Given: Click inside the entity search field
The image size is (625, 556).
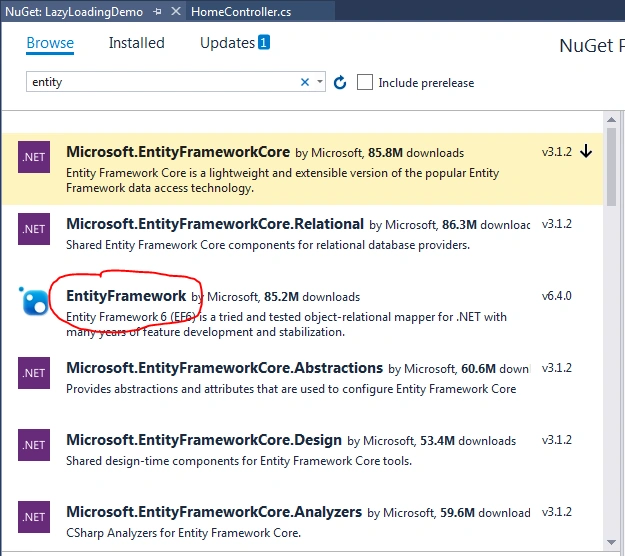Looking at the screenshot, I should [x=161, y=82].
